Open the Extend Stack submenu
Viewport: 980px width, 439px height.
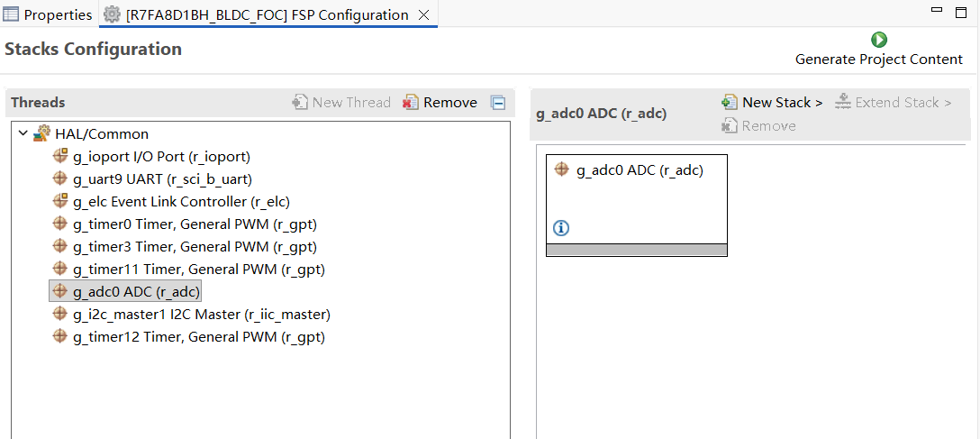tap(893, 103)
